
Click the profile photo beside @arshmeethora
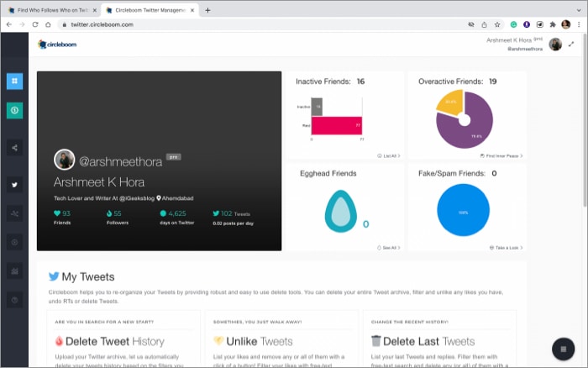coord(64,160)
